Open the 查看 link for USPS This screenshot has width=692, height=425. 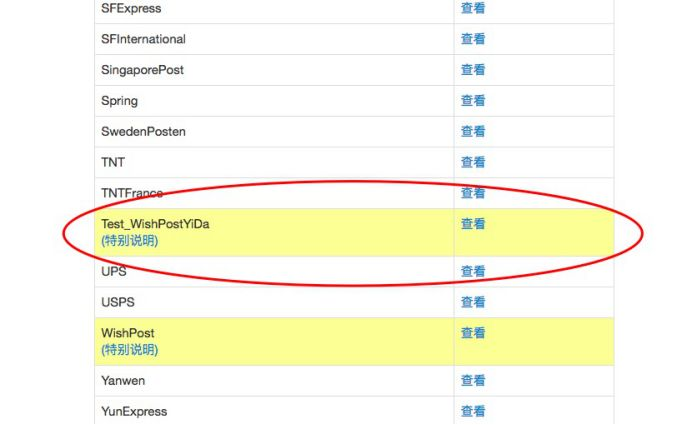point(473,302)
